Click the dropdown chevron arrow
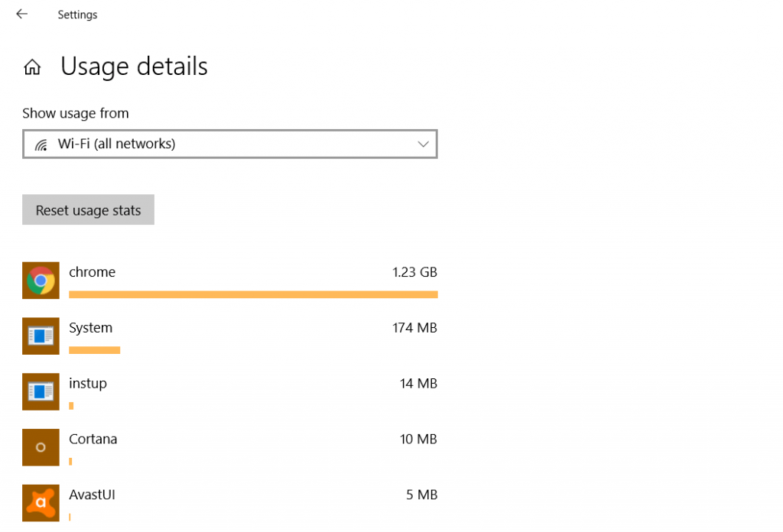This screenshot has height=532, width=783. (x=423, y=144)
